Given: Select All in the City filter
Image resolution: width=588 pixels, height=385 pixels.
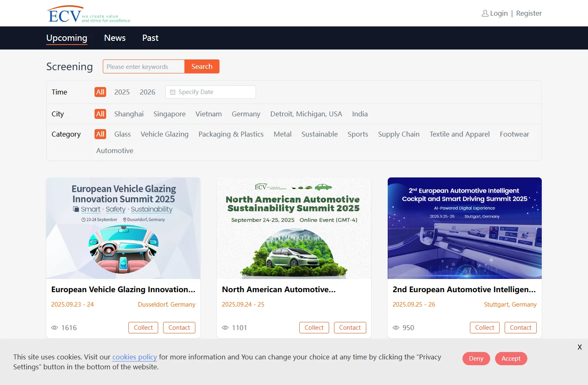Looking at the screenshot, I should click(100, 114).
